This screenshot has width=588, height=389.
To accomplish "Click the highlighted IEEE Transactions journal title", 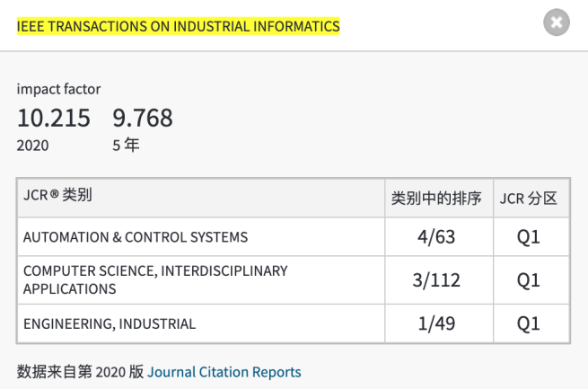I will coord(179,26).
